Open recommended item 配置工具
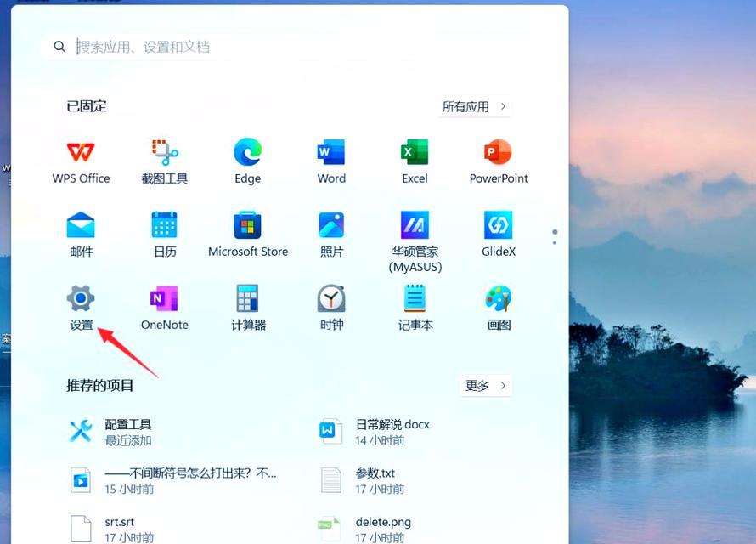This screenshot has height=544, width=756. coord(111,432)
